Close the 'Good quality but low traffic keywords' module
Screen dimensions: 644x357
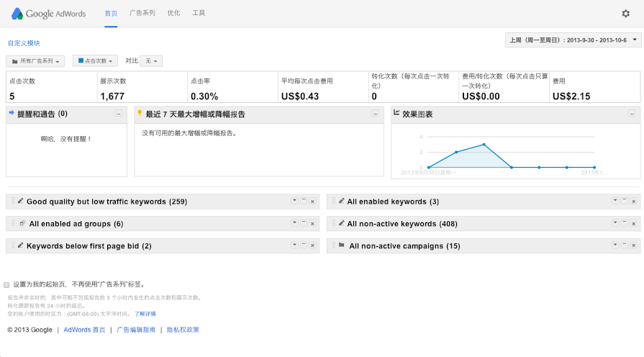pyautogui.click(x=312, y=202)
